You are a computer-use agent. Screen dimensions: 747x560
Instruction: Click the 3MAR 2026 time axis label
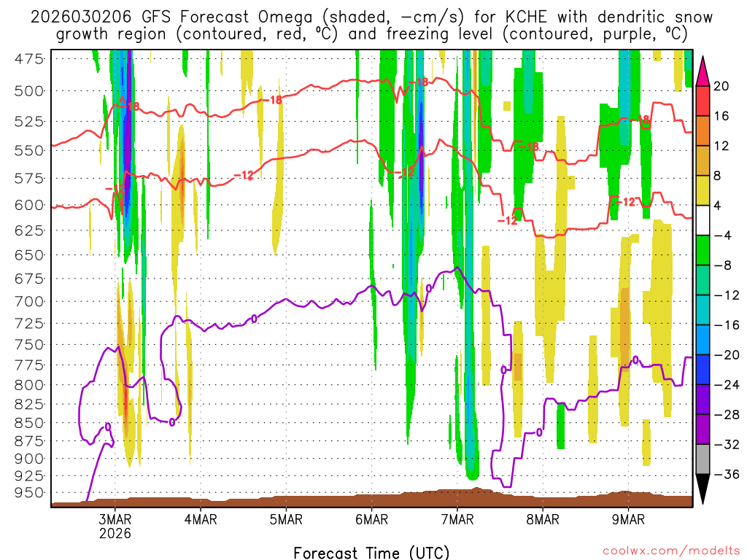click(115, 526)
